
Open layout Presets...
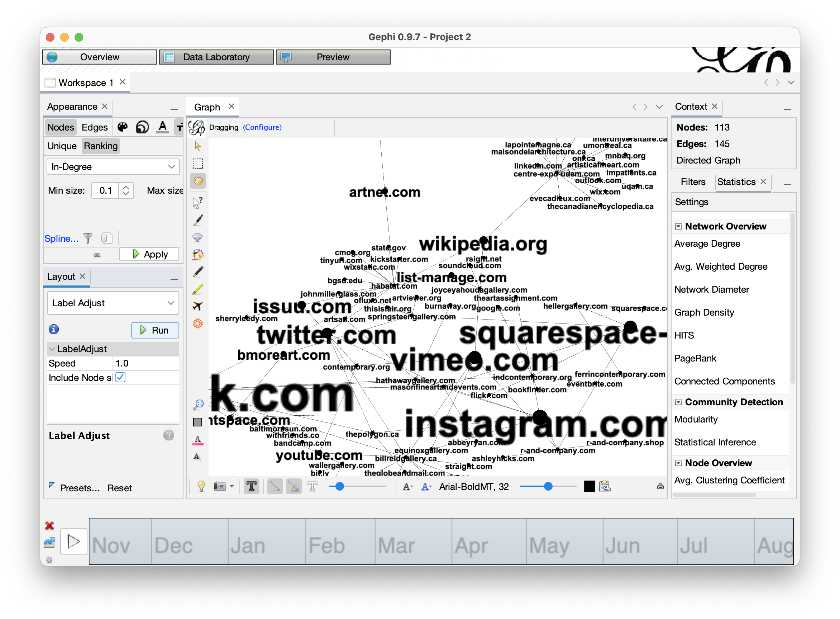pos(80,488)
